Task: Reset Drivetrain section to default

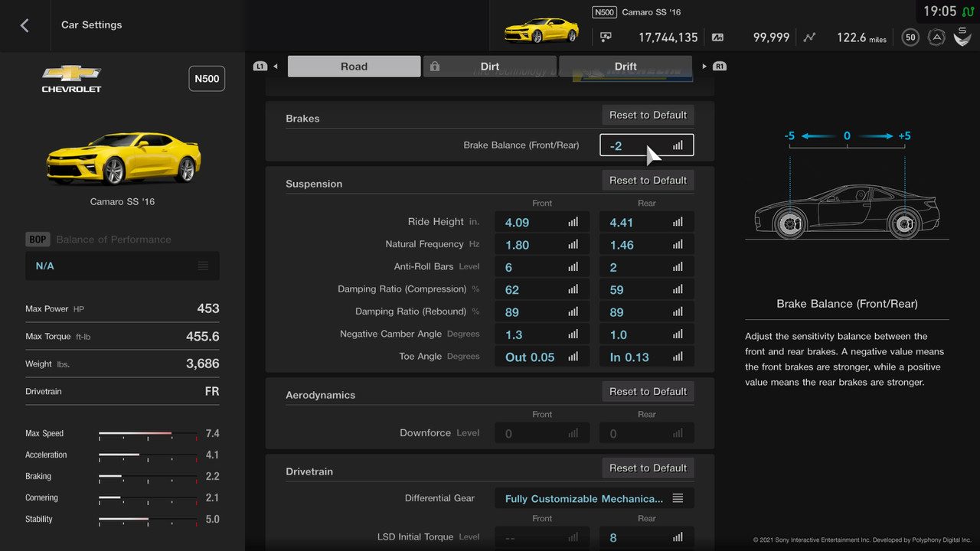Action: pyautogui.click(x=648, y=468)
